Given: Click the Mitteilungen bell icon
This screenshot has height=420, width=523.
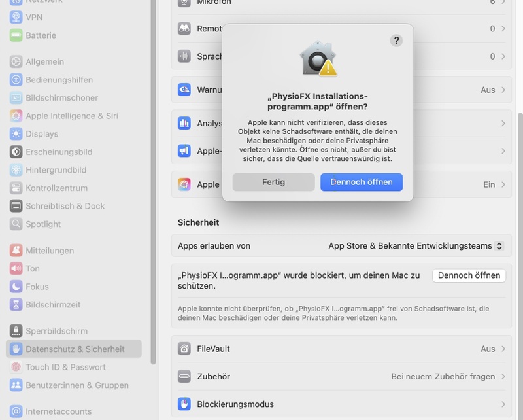Looking at the screenshot, I should pos(16,250).
